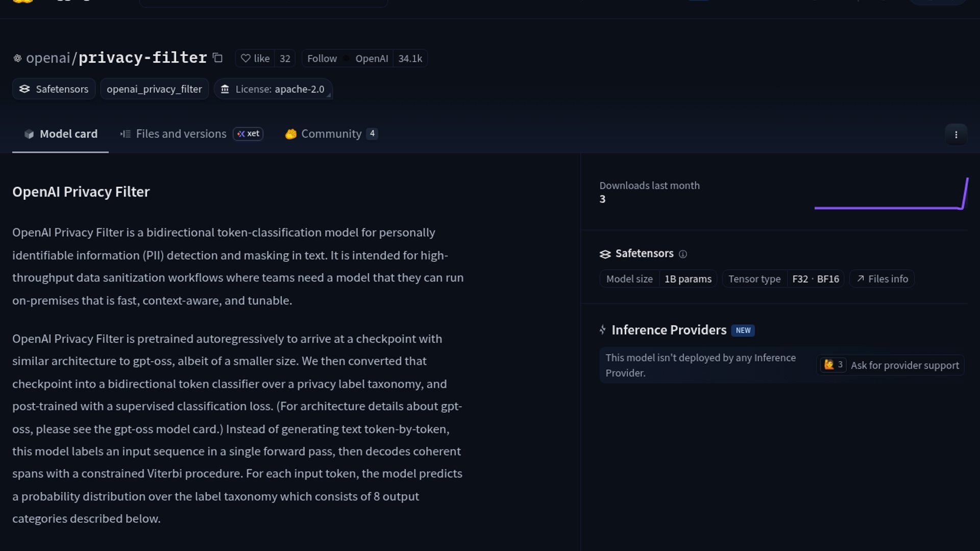
Task: Click the License apache-2.0 tag
Action: 273,89
